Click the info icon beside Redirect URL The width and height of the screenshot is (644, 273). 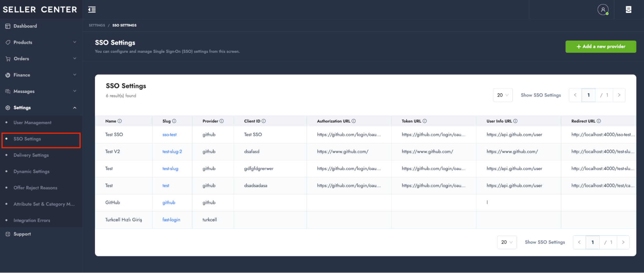599,121
